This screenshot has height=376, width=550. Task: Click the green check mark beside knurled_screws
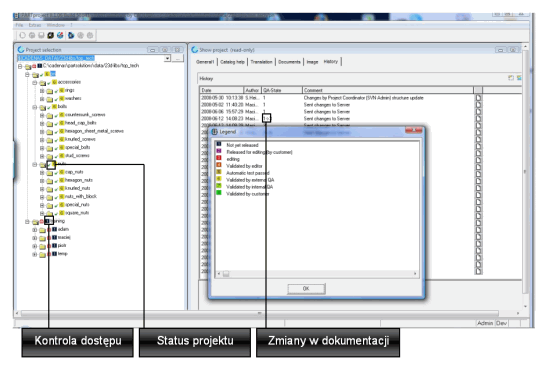[56, 140]
